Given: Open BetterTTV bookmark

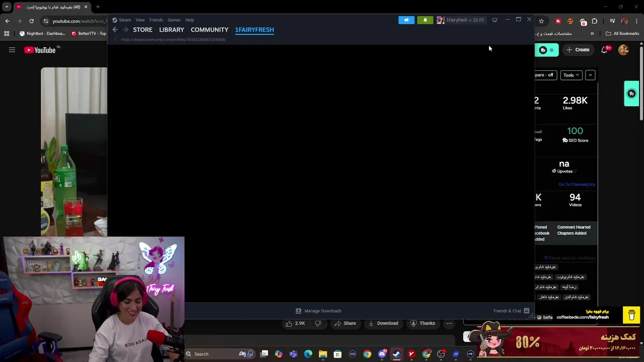Looking at the screenshot, I should click(89, 34).
